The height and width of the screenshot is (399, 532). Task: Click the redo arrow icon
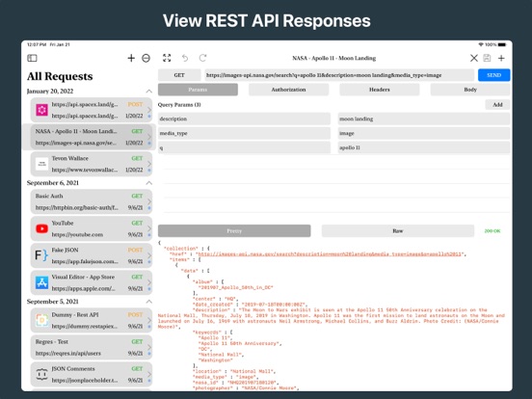(203, 58)
